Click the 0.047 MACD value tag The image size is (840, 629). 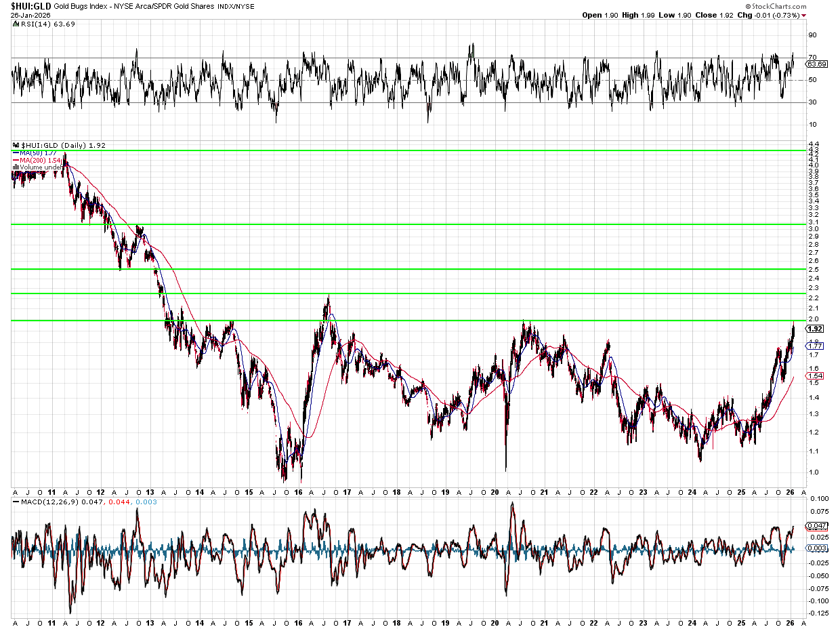816,526
